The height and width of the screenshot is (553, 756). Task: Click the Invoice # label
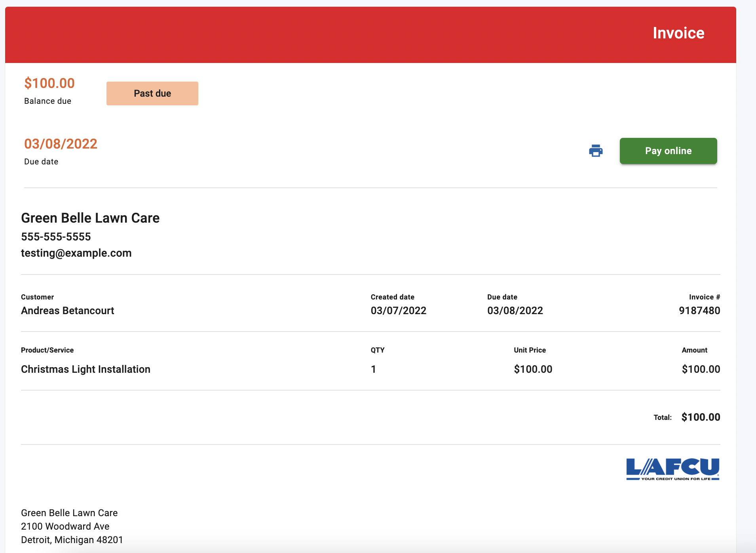(704, 297)
